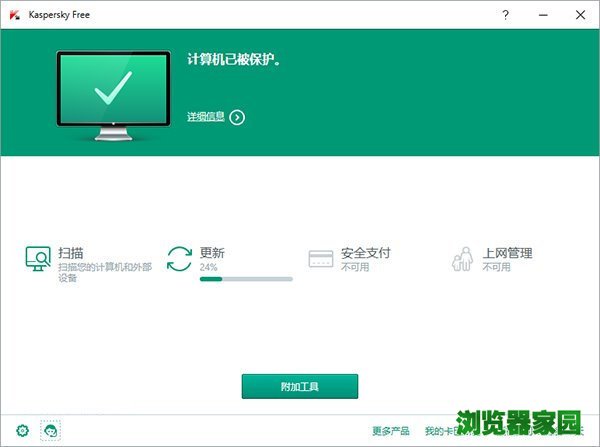Screen dimensions: 600x447
Task: Click the 安全支付 label
Action: pyautogui.click(x=365, y=253)
